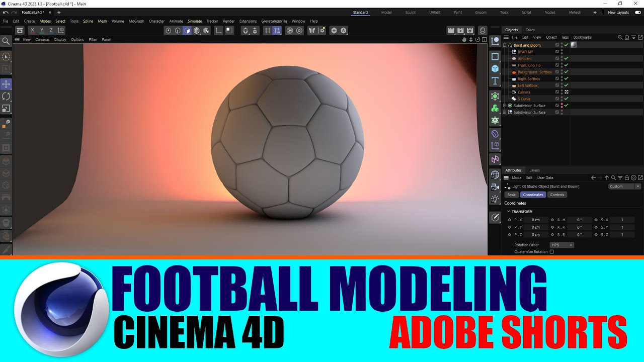The width and height of the screenshot is (644, 362).
Task: Collapse the Burst and Bloom tree node
Action: 505,45
